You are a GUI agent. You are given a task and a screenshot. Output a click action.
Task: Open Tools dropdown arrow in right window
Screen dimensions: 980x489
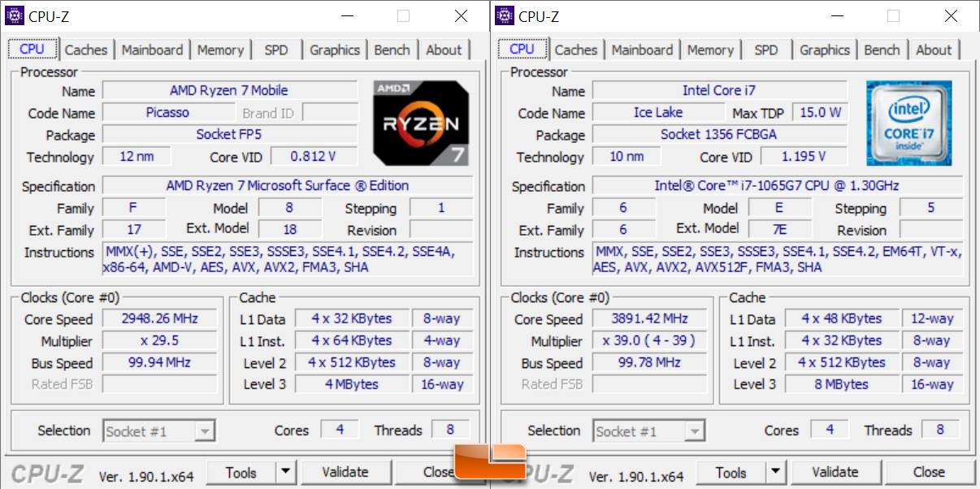tap(776, 472)
